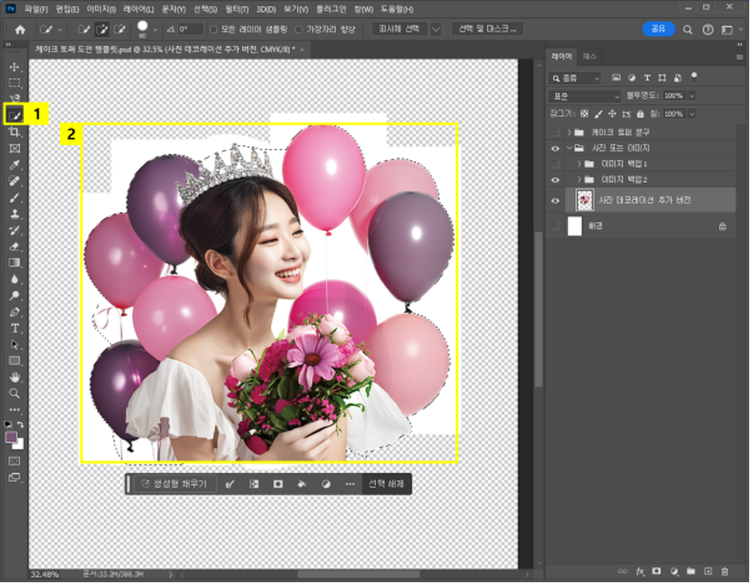This screenshot has height=583, width=750.
Task: Activate the Zoom tool in the toolbar
Action: [x=14, y=394]
